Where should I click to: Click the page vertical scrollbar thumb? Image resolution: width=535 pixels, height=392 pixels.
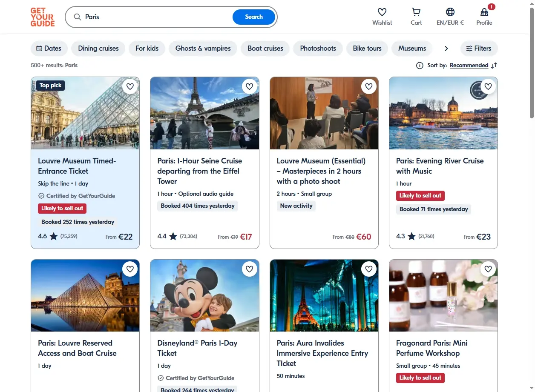pyautogui.click(x=532, y=63)
